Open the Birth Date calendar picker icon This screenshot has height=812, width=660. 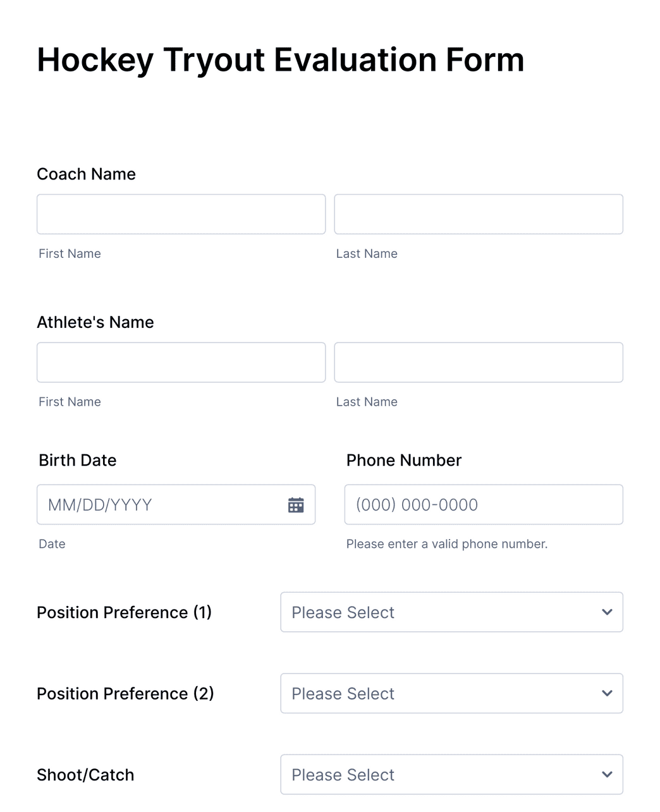[295, 504]
